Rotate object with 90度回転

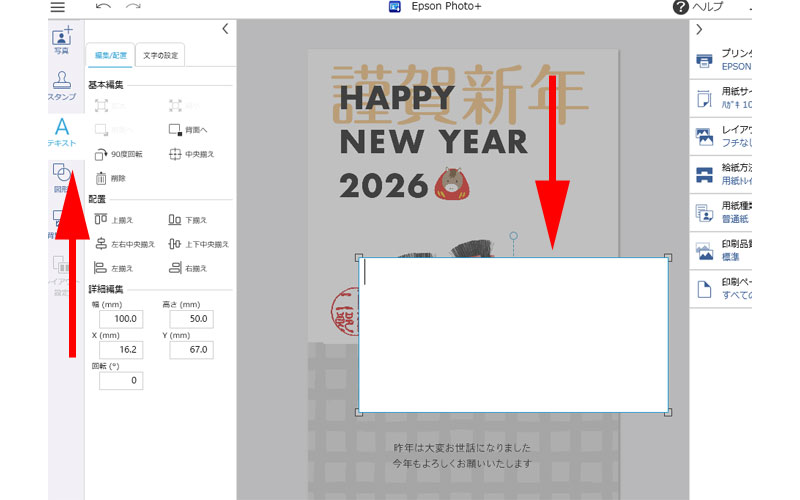tap(118, 154)
